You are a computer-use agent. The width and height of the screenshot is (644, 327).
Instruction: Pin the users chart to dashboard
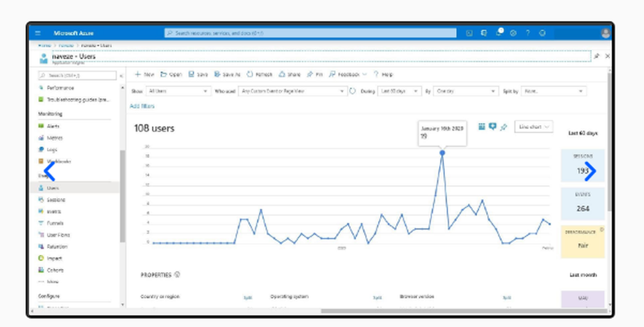click(504, 127)
